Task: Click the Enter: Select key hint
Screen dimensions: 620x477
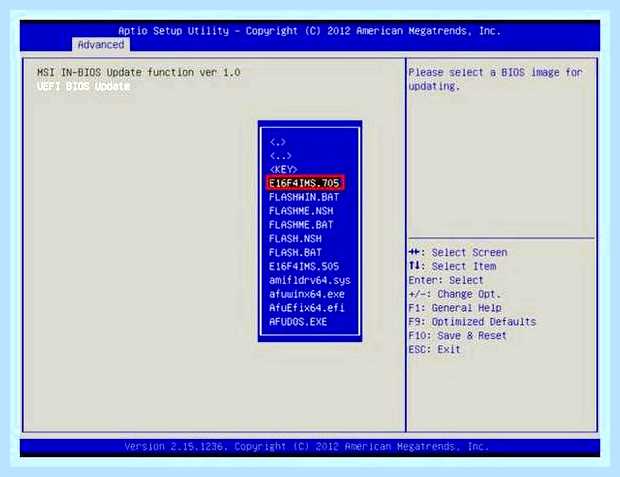Action: pos(446,280)
